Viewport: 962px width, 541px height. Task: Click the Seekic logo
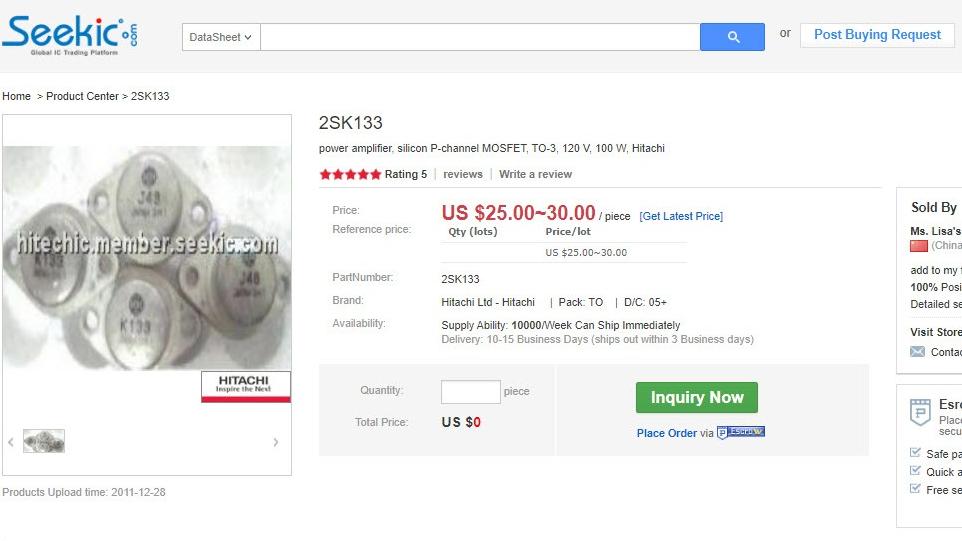(x=70, y=36)
